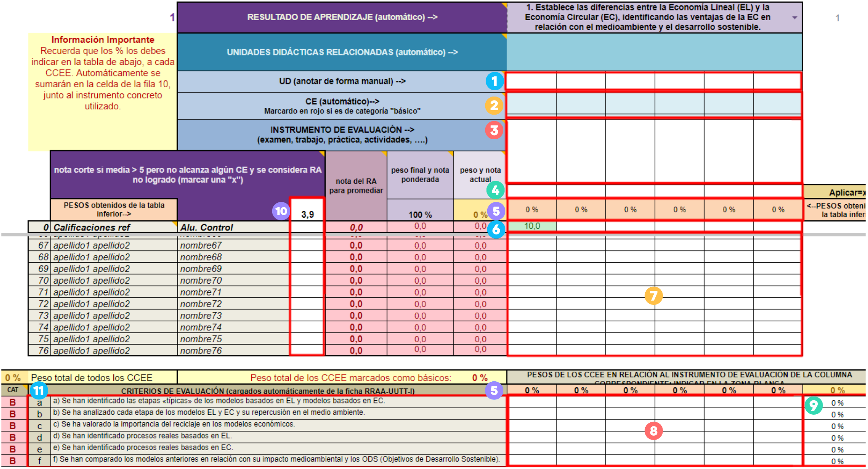Select student name cell 'nombre67'
Screen dimensions: 868x469
tap(234, 245)
